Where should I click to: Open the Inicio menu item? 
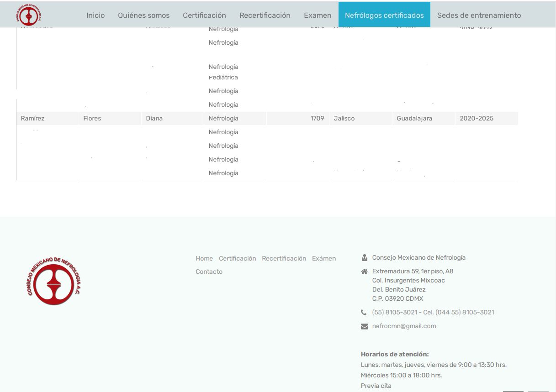coord(95,15)
